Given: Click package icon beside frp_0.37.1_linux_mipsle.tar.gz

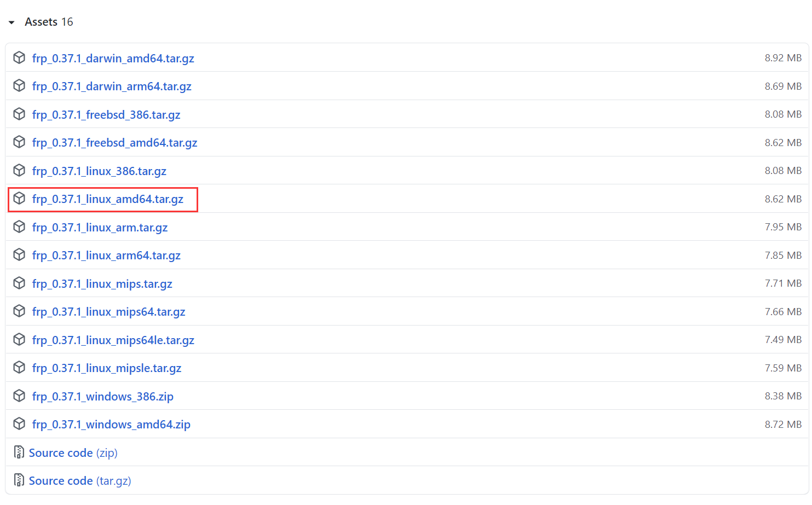Looking at the screenshot, I should 19,368.
